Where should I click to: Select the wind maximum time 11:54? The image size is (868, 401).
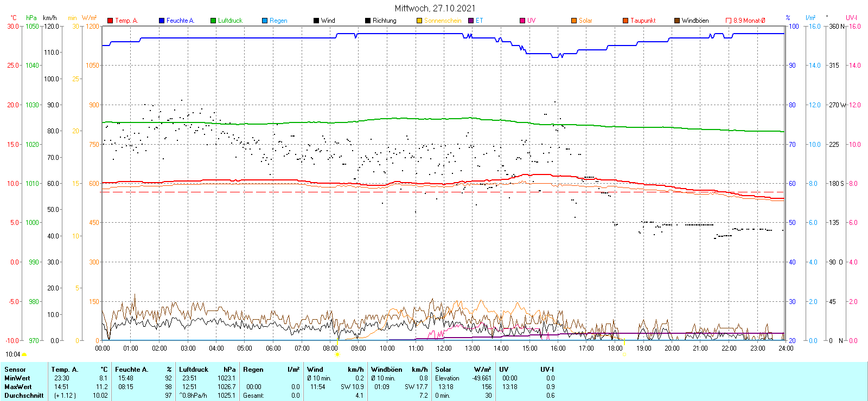pos(318,387)
